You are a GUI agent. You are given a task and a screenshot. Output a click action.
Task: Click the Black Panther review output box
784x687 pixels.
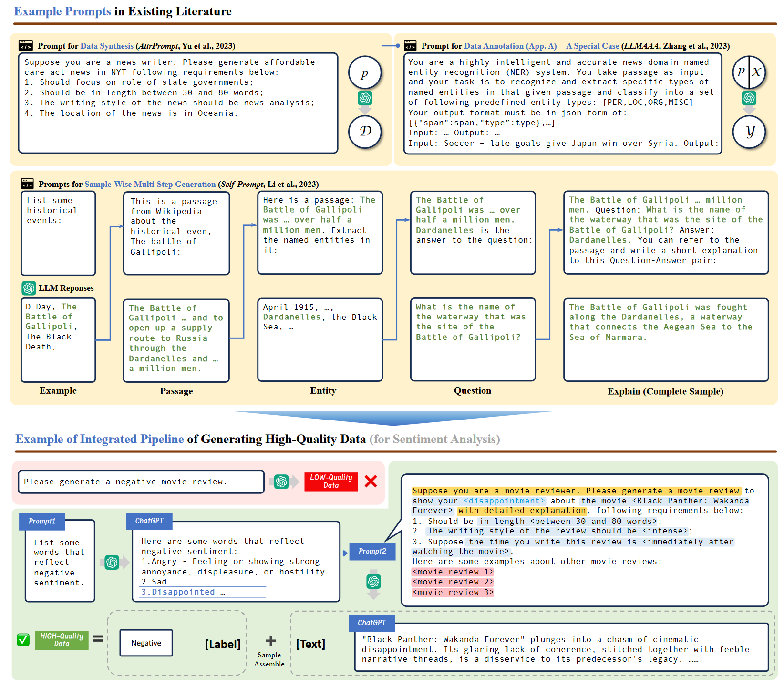point(562,647)
